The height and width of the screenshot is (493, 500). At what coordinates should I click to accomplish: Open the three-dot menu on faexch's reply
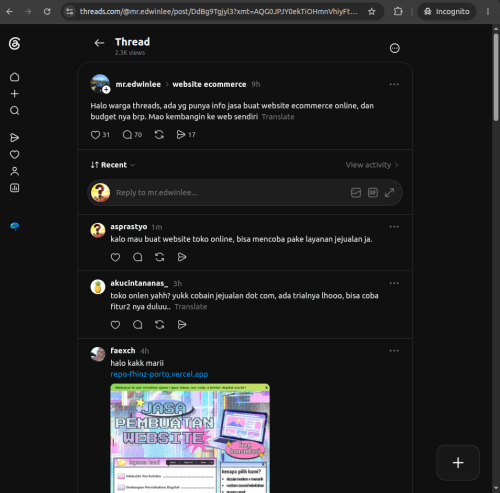[394, 351]
